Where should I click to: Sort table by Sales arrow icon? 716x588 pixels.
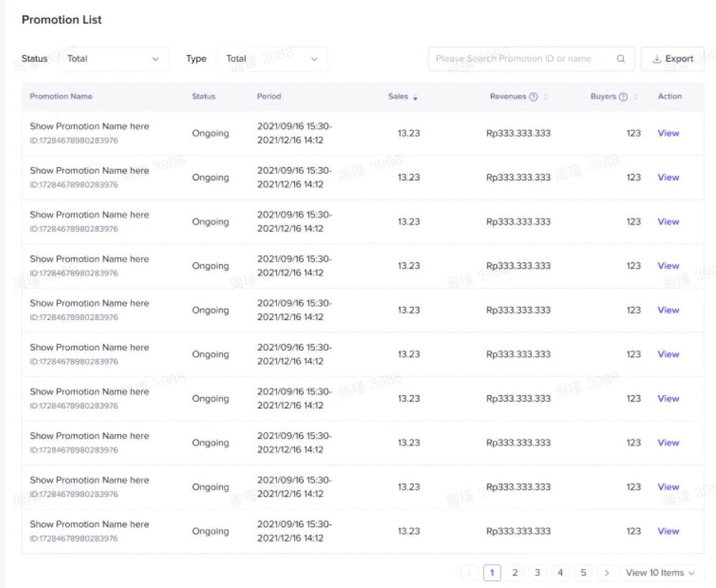coord(415,98)
